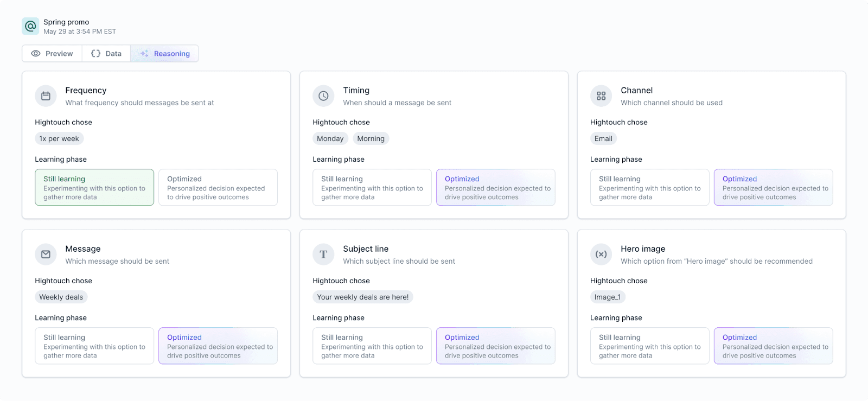
Task: Click the Weekly deals message chip
Action: 61,297
